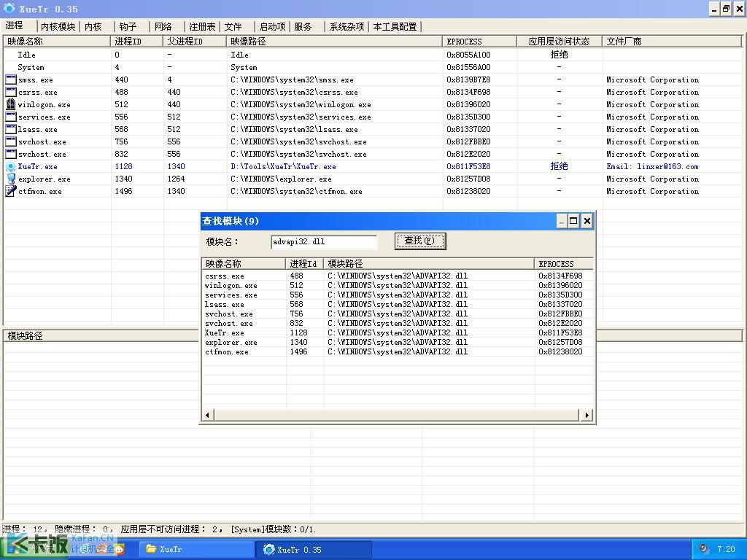Click the Email: linxer@163.com vendor cell

pos(652,167)
